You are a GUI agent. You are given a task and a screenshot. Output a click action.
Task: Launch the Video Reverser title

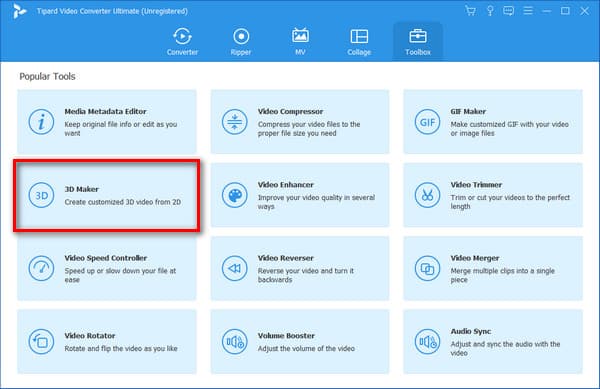pyautogui.click(x=285, y=258)
